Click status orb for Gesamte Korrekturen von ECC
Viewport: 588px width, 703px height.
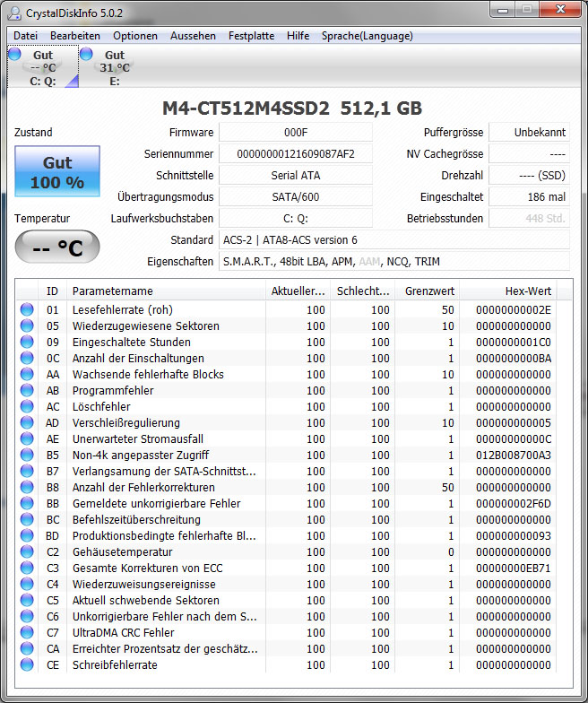[27, 568]
